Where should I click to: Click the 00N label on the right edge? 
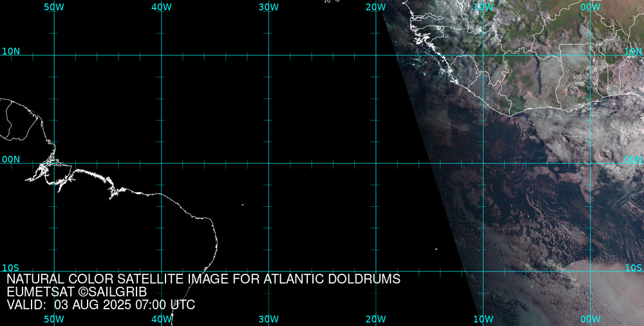633,160
